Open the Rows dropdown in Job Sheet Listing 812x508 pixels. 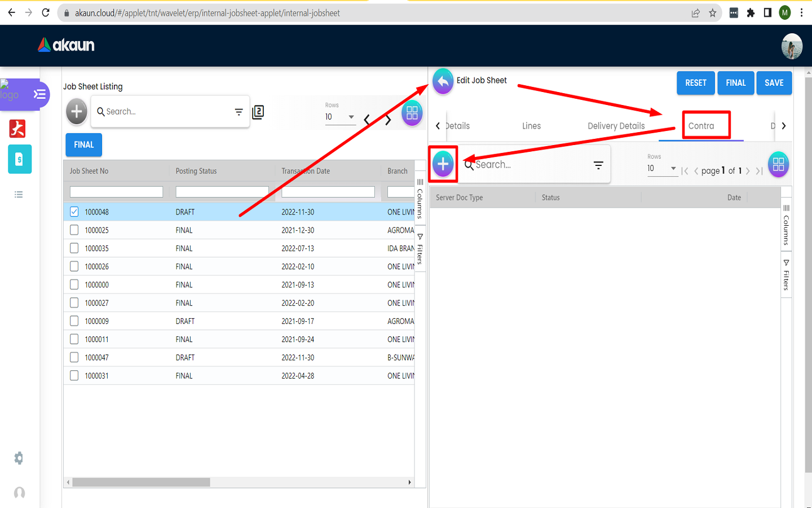[x=339, y=117]
